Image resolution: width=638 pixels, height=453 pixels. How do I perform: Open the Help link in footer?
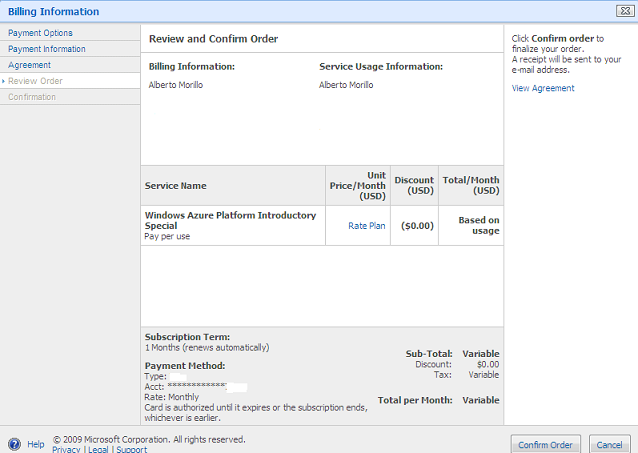pyautogui.click(x=36, y=444)
